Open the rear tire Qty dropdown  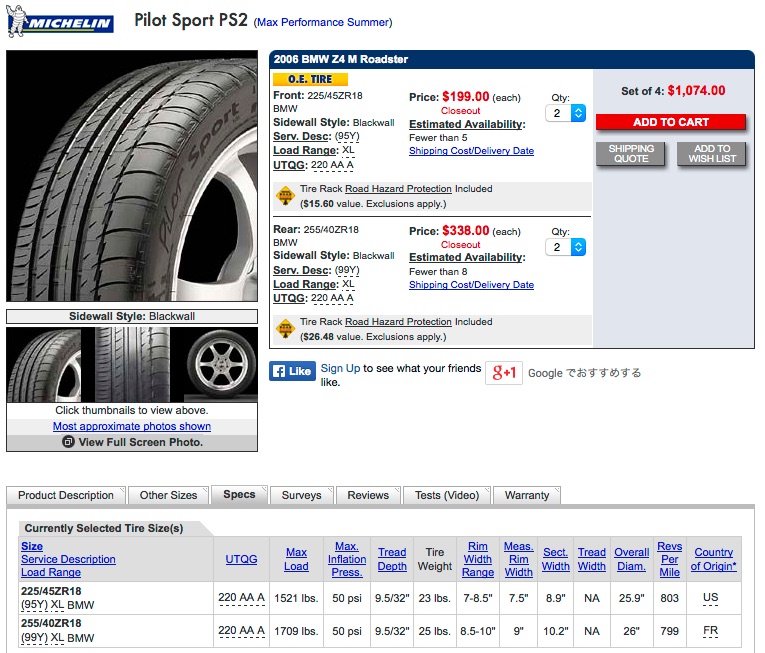coord(565,247)
